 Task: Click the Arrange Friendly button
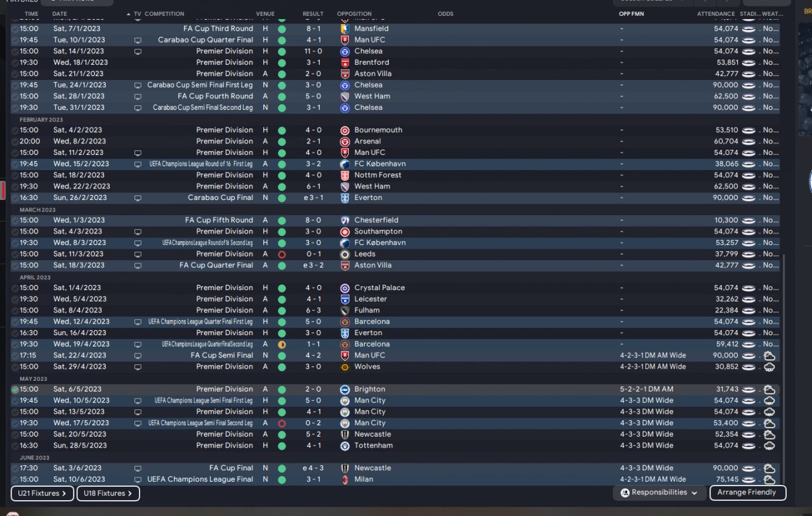747,493
